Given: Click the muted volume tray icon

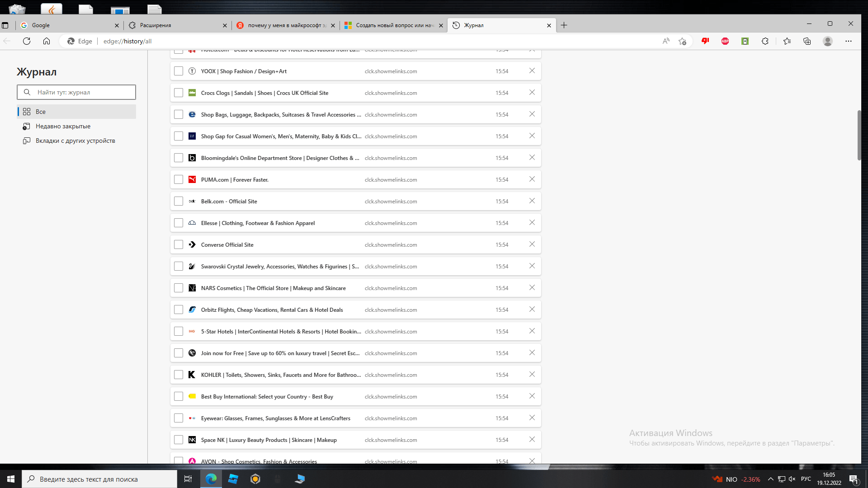Looking at the screenshot, I should click(792, 479).
